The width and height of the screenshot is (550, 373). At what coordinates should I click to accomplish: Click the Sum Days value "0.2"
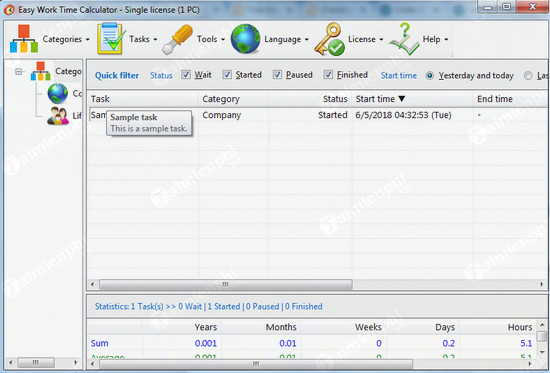point(449,343)
